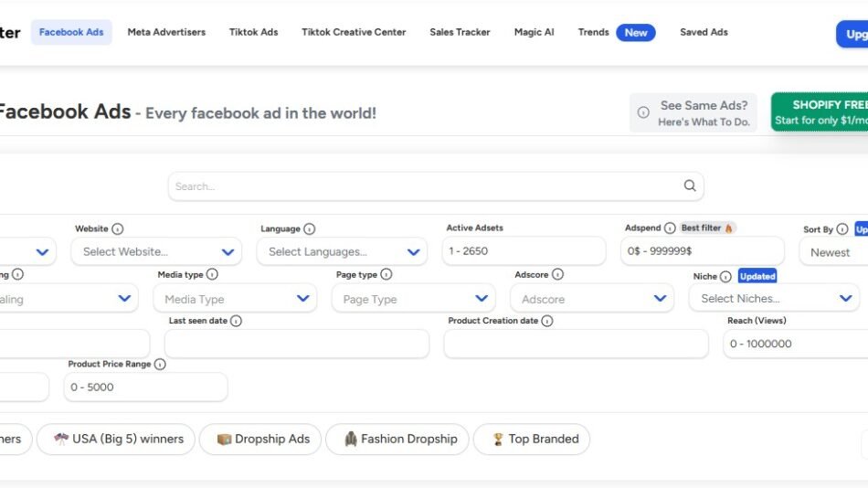Click Product Price Range info icon

160,365
